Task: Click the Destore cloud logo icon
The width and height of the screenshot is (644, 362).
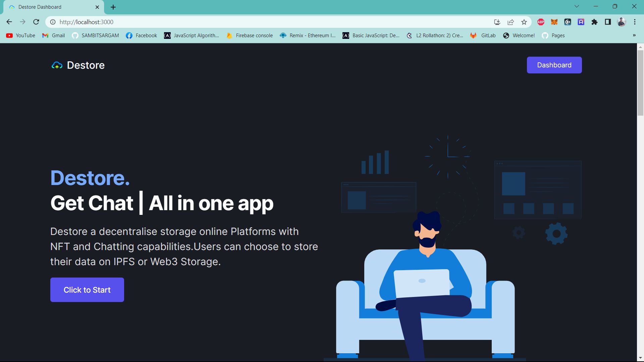Action: pos(57,65)
